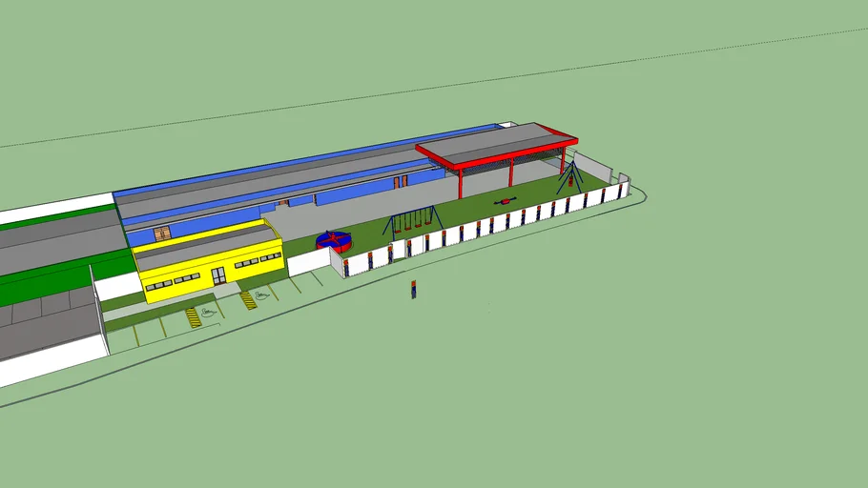This screenshot has height=488, width=868.
Task: Select the right yellow striped parking marking
Action: tap(248, 299)
